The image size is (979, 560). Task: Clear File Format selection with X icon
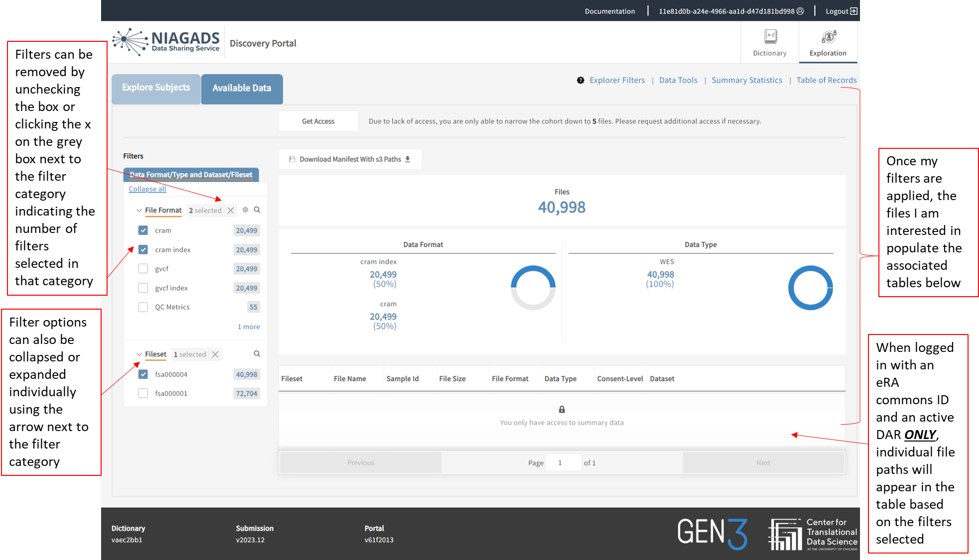tap(231, 211)
